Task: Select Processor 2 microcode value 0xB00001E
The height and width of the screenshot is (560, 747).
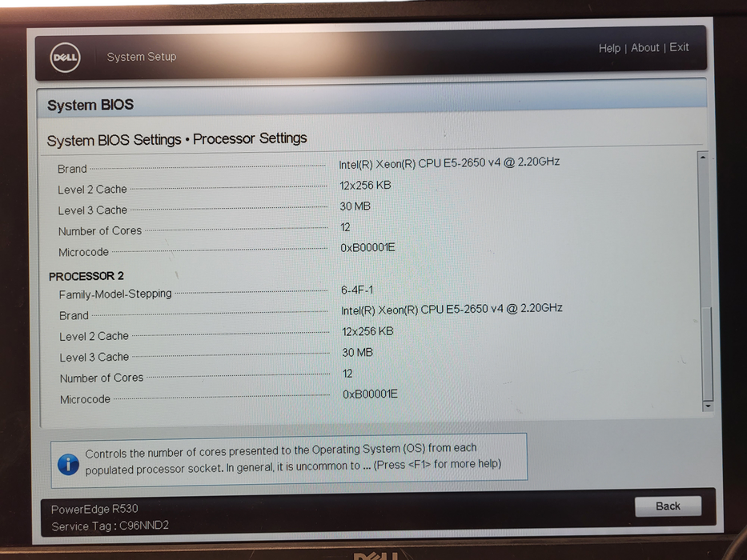Action: [370, 394]
